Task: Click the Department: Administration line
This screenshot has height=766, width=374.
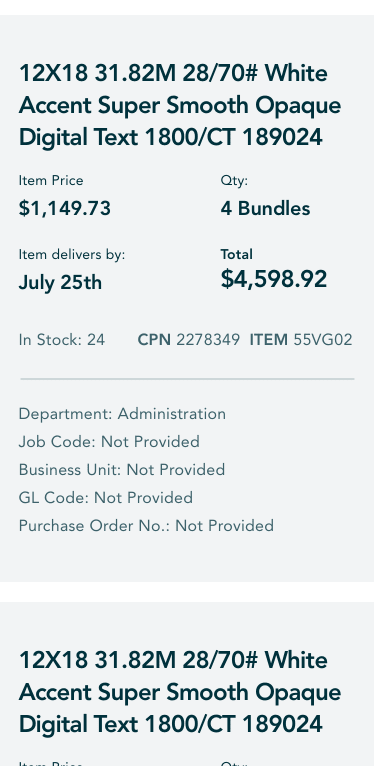Action: point(122,414)
